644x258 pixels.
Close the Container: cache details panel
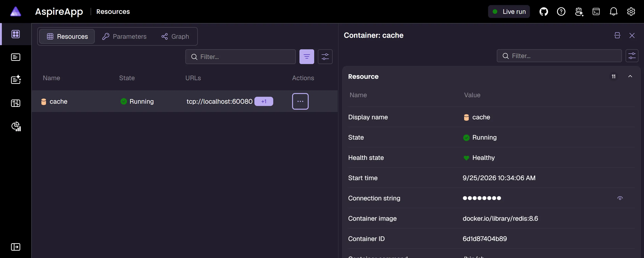point(632,35)
